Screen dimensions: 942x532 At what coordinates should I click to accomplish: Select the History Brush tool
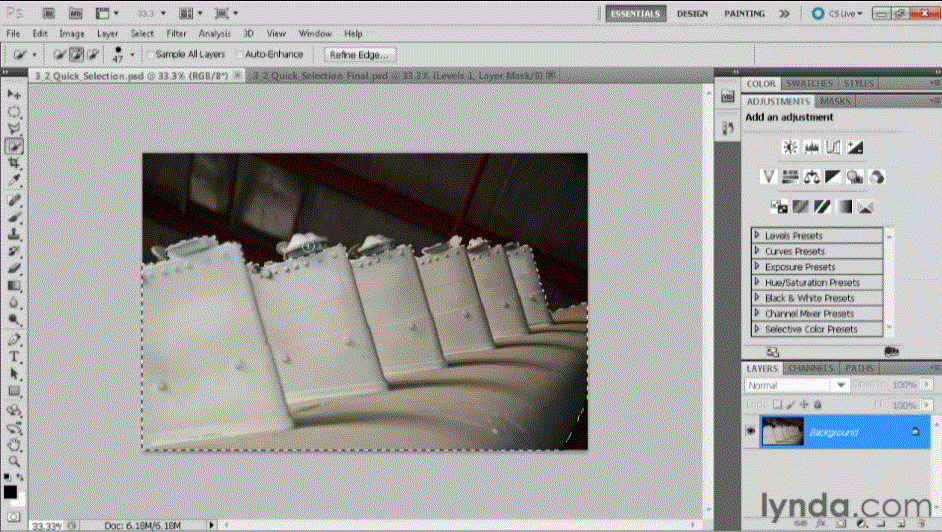click(x=14, y=251)
